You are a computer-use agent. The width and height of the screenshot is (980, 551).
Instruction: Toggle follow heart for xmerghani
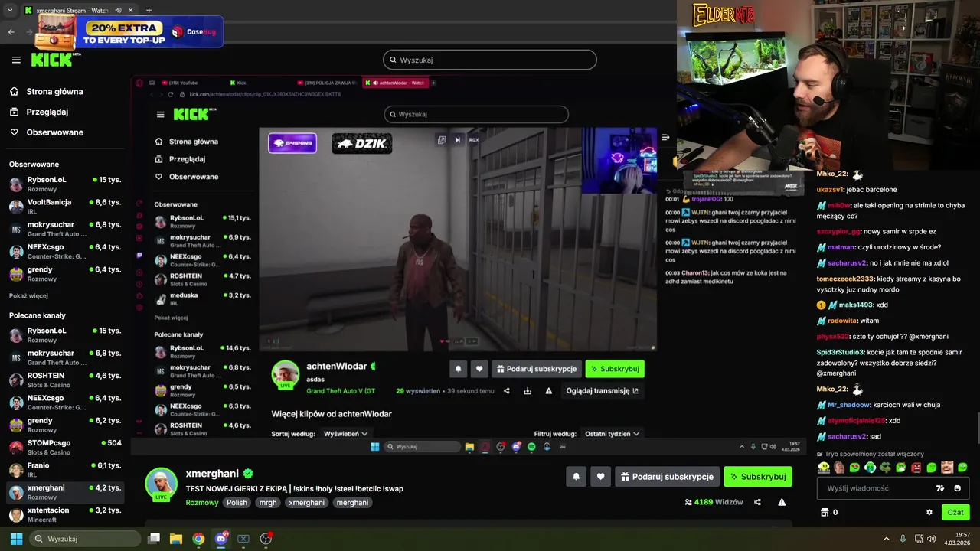(x=600, y=476)
